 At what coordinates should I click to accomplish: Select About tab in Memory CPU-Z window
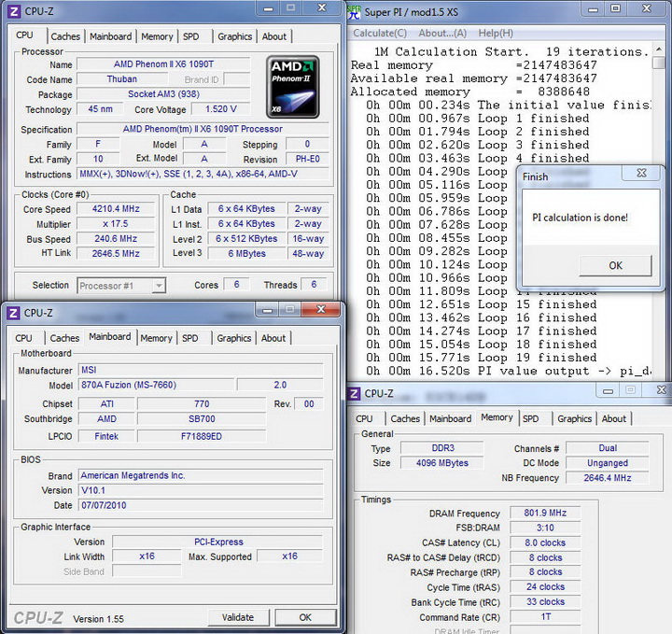(x=614, y=419)
